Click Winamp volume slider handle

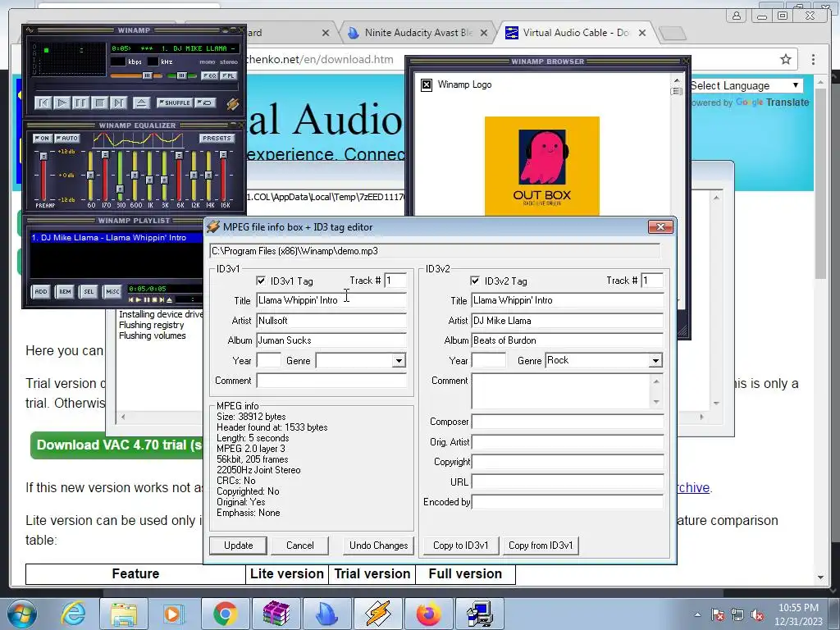tap(148, 76)
